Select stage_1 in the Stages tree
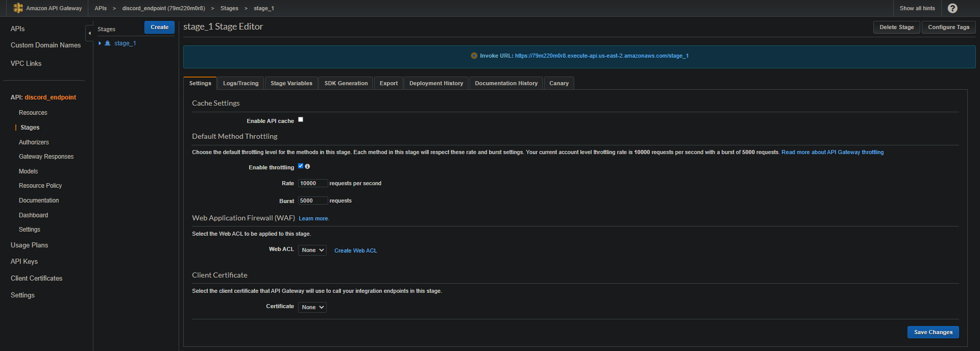This screenshot has width=980, height=351. click(125, 43)
